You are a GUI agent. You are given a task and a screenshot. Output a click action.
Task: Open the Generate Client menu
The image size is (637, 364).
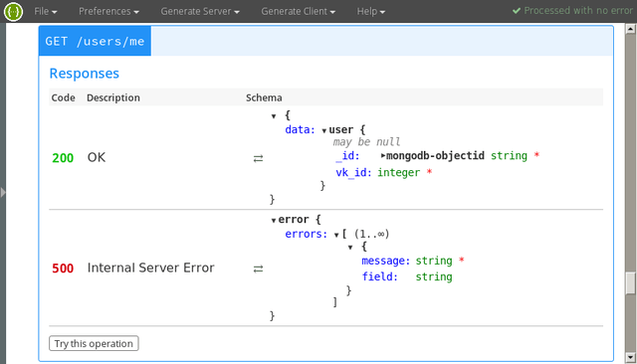click(299, 11)
